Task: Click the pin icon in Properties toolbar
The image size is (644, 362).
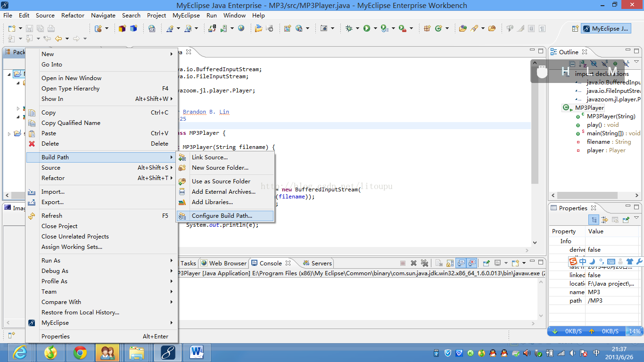Action: pos(626,220)
